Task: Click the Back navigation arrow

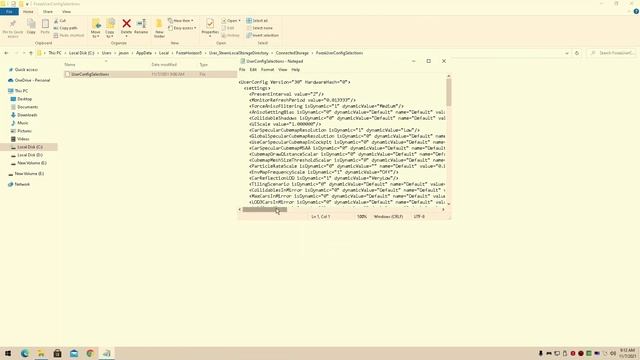Action: pos(6,53)
